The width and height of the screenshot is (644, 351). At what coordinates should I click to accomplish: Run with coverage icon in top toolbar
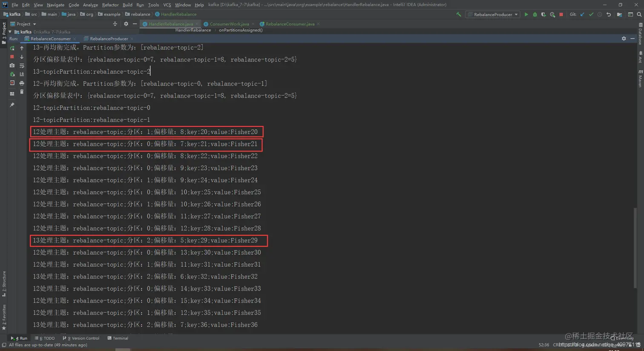[543, 14]
